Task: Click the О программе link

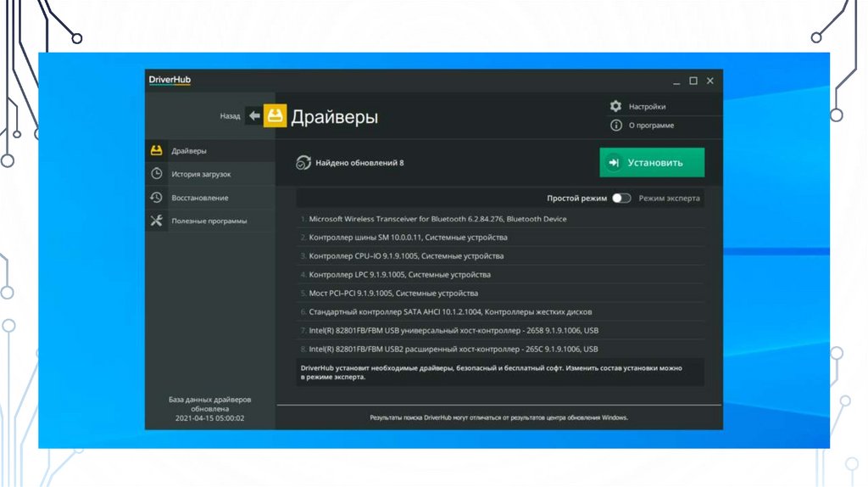Action: [x=651, y=126]
